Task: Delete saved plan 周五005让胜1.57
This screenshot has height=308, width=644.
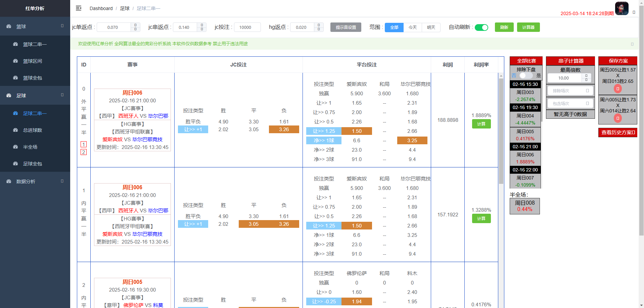Action: pos(617,89)
